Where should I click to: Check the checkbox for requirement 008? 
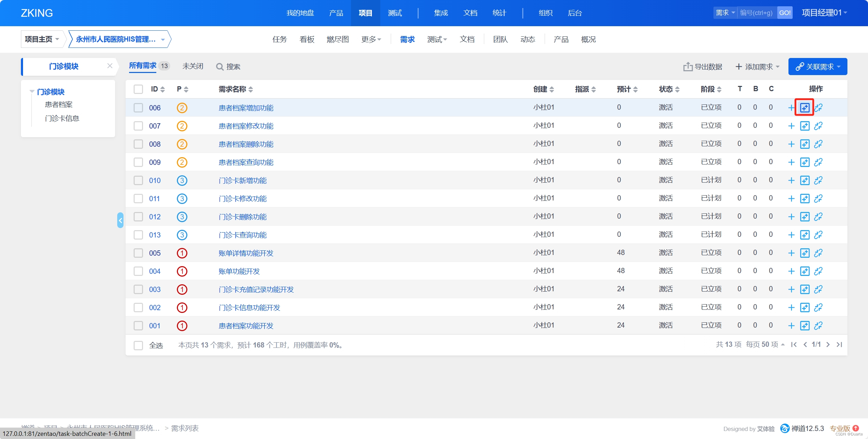139,144
